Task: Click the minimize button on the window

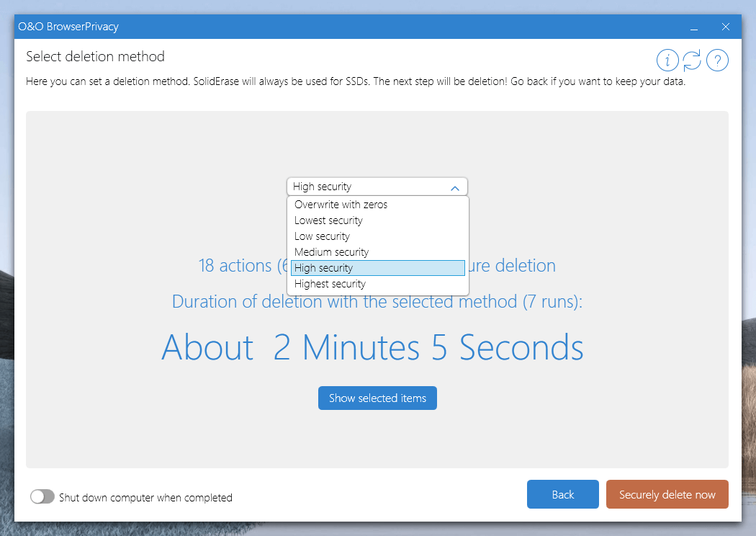Action: point(693,27)
